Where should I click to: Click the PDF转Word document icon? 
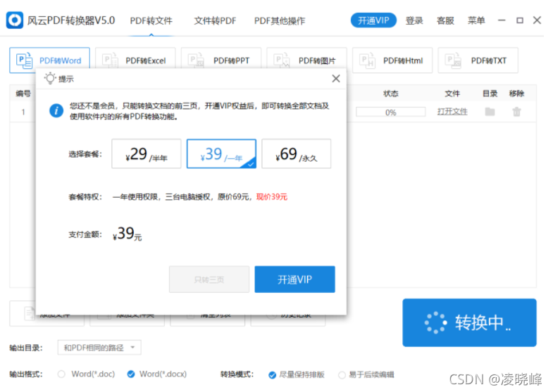(x=25, y=61)
